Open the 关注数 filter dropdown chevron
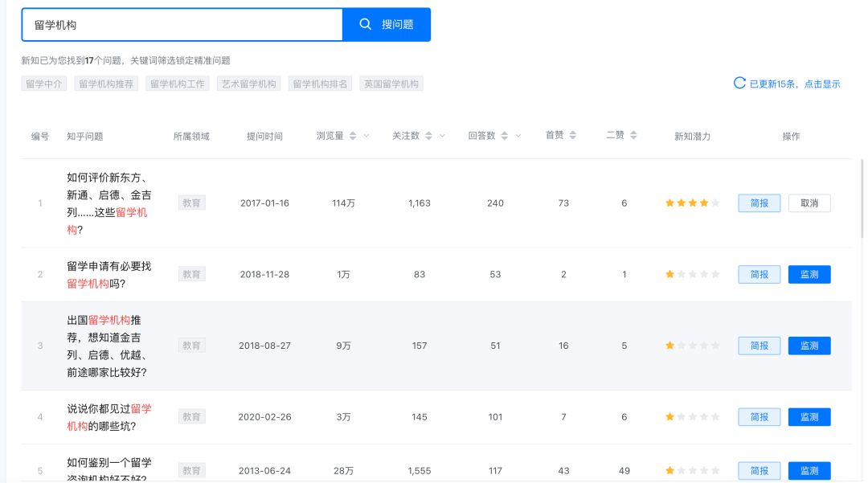Image resolution: width=868 pixels, height=483 pixels. pyautogui.click(x=443, y=136)
